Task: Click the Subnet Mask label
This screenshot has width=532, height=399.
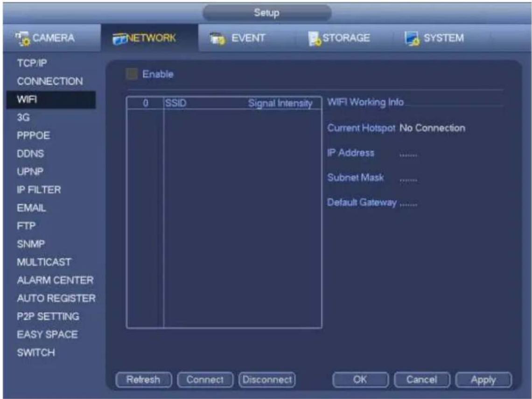Action: coord(356,178)
